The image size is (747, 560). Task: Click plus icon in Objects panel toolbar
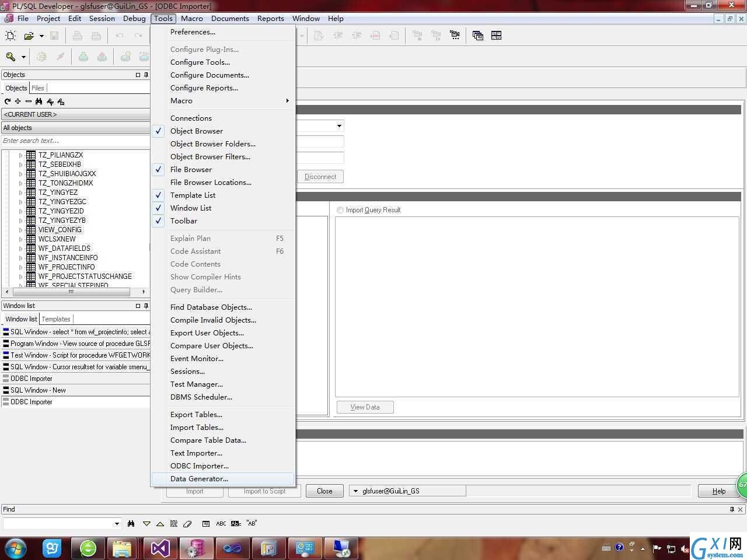[x=18, y=101]
